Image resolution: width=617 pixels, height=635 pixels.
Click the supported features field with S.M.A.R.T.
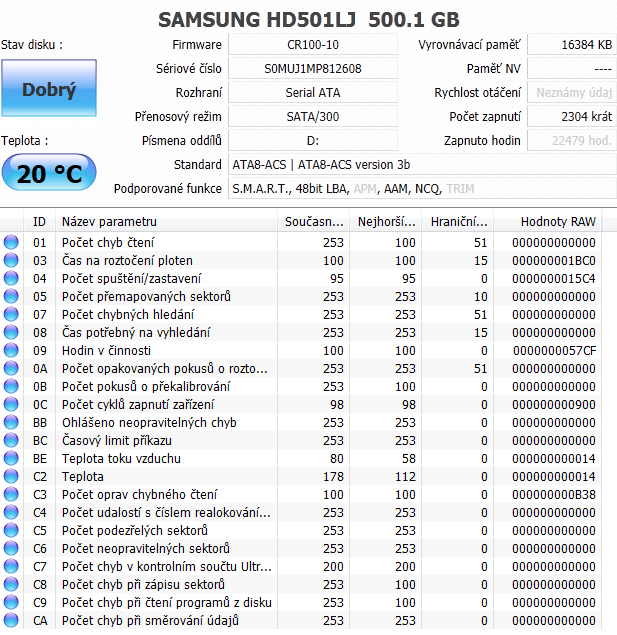(x=422, y=189)
